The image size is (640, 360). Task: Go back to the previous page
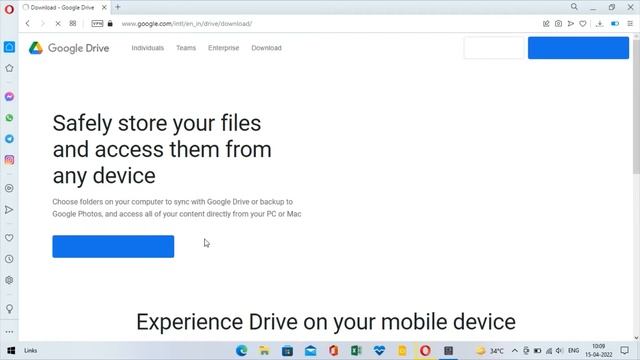click(27, 24)
